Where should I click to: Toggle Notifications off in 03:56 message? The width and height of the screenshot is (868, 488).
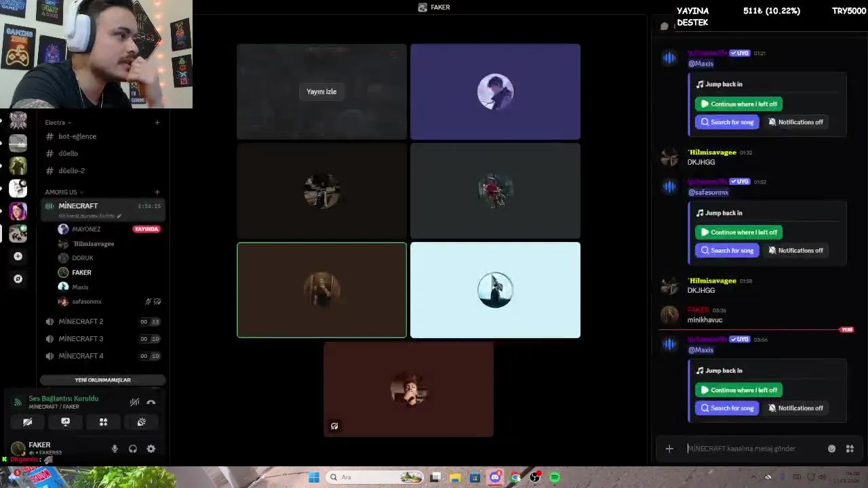(x=795, y=408)
